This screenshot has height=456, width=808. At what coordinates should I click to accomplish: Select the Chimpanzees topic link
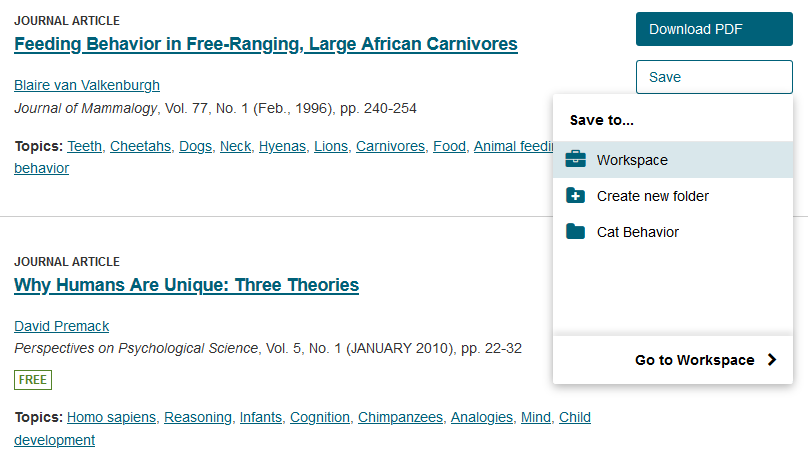click(400, 417)
